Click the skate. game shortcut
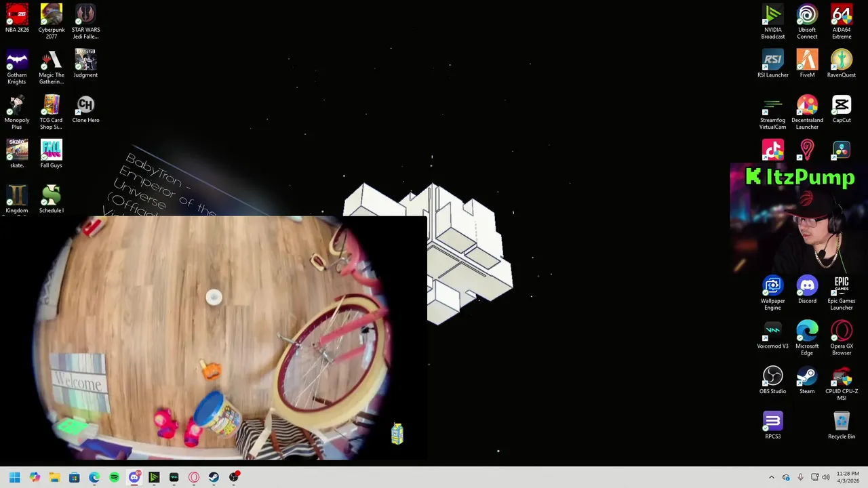 click(x=17, y=154)
